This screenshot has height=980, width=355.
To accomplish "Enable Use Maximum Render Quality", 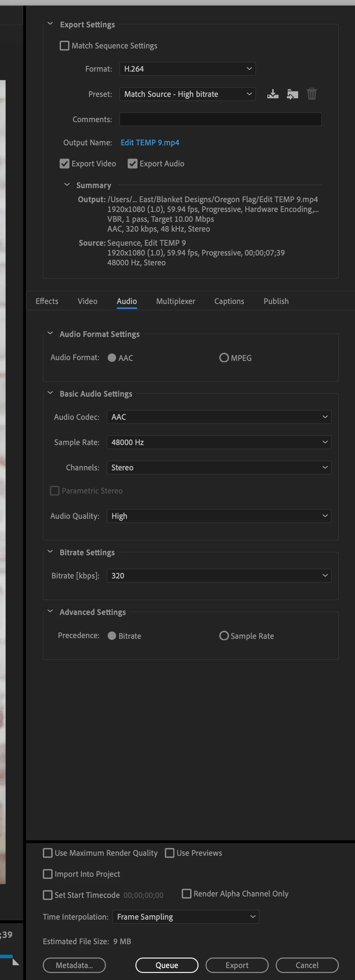I will point(47,853).
